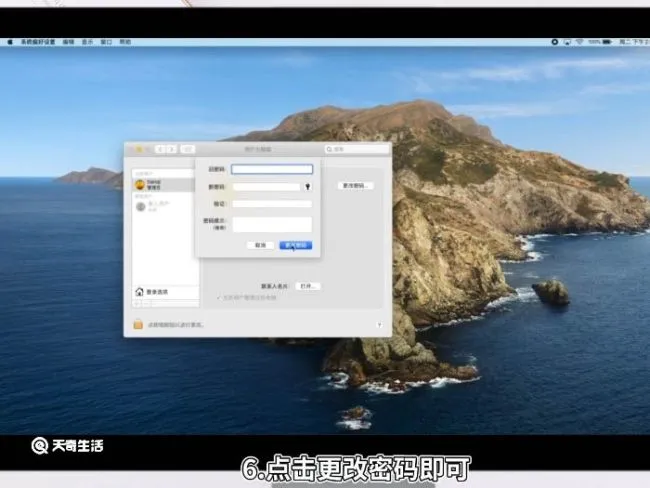Open the 显示 menu in the menu bar
Image resolution: width=650 pixels, height=488 pixels.
(87, 42)
